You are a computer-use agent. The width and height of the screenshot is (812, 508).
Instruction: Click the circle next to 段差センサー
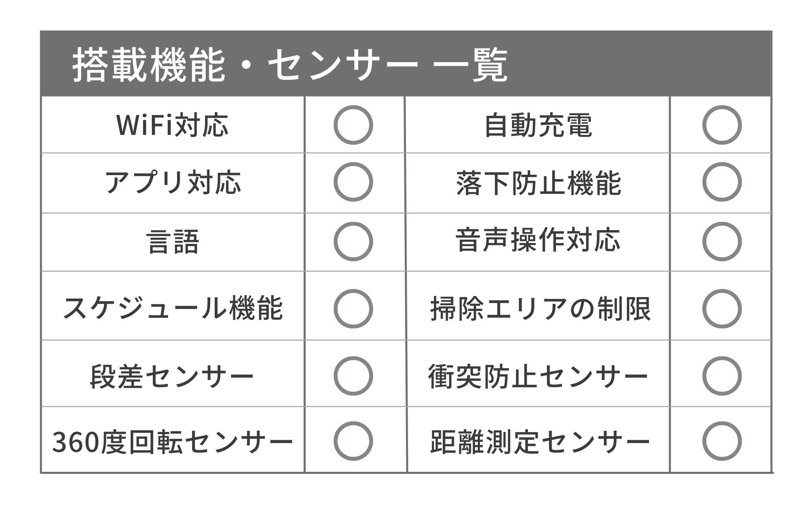(353, 376)
